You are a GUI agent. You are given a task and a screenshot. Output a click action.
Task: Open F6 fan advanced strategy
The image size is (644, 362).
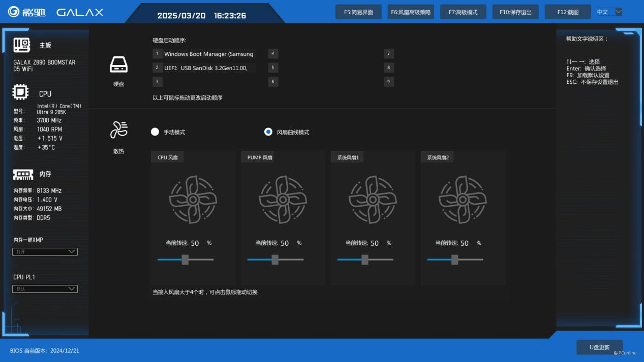(x=411, y=12)
